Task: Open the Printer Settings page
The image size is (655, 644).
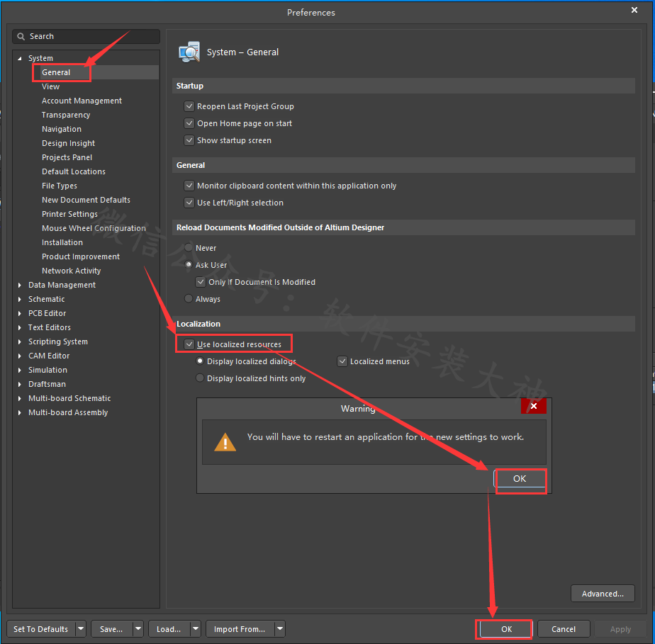Action: tap(69, 215)
